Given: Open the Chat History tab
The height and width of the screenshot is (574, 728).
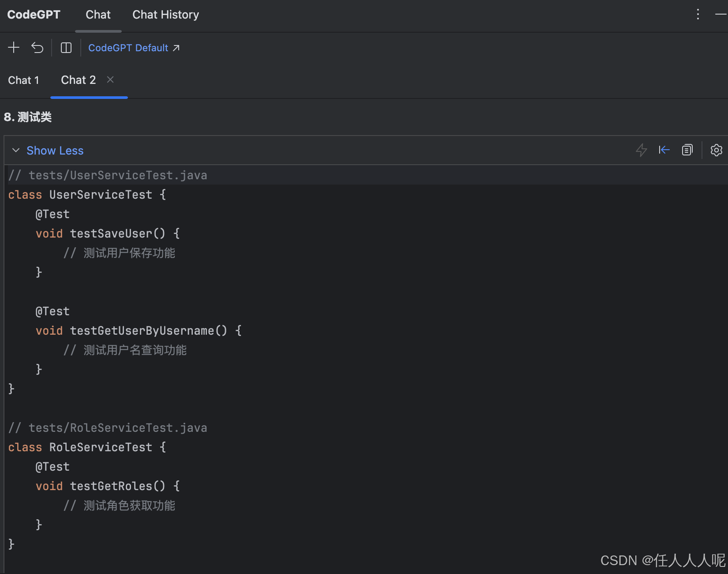Looking at the screenshot, I should (165, 15).
